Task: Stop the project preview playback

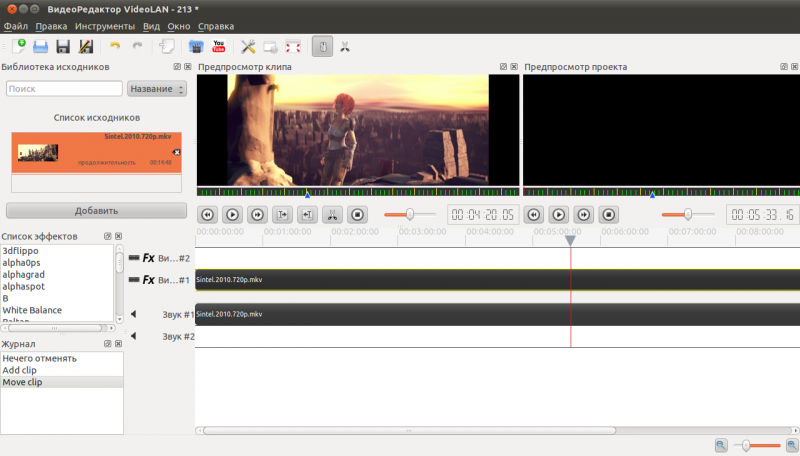Action: point(609,215)
